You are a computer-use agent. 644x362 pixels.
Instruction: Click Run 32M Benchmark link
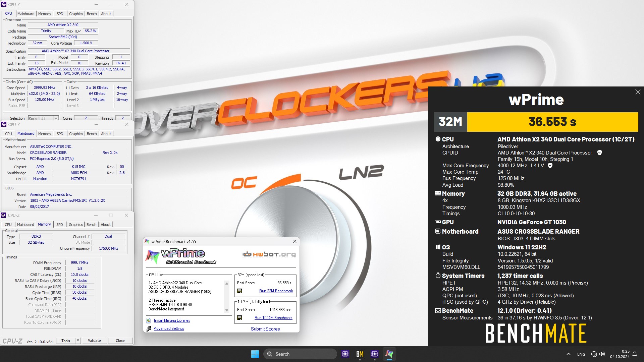point(276,291)
